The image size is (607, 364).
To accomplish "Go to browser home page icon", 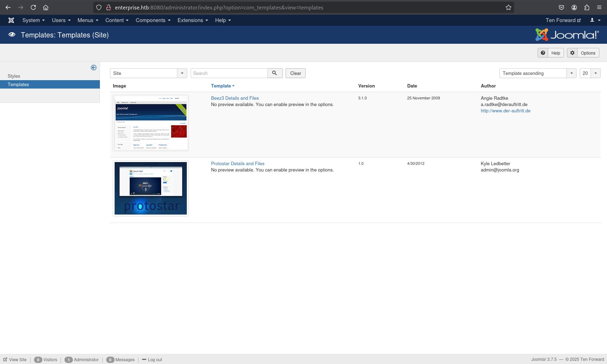I will 46,7.
